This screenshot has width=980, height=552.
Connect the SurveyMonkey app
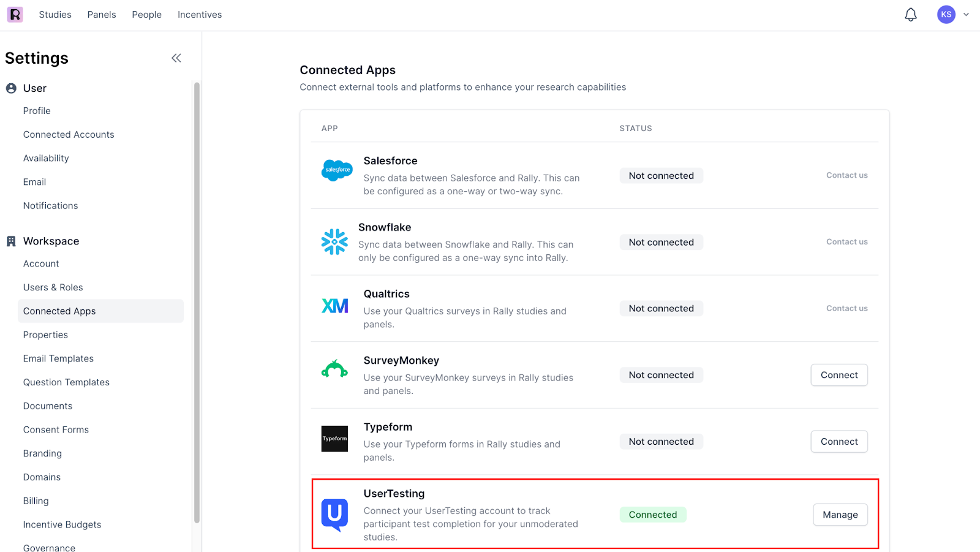coord(839,375)
